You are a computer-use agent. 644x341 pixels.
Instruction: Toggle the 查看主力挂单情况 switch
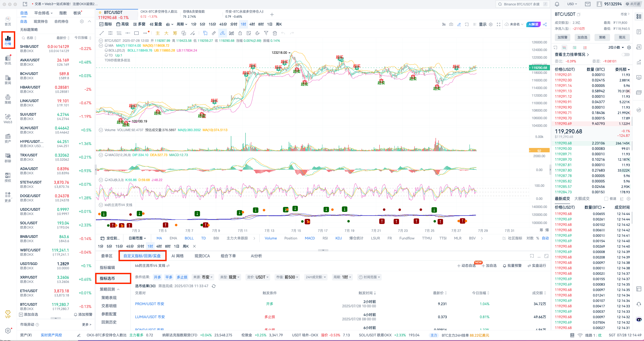626,55
